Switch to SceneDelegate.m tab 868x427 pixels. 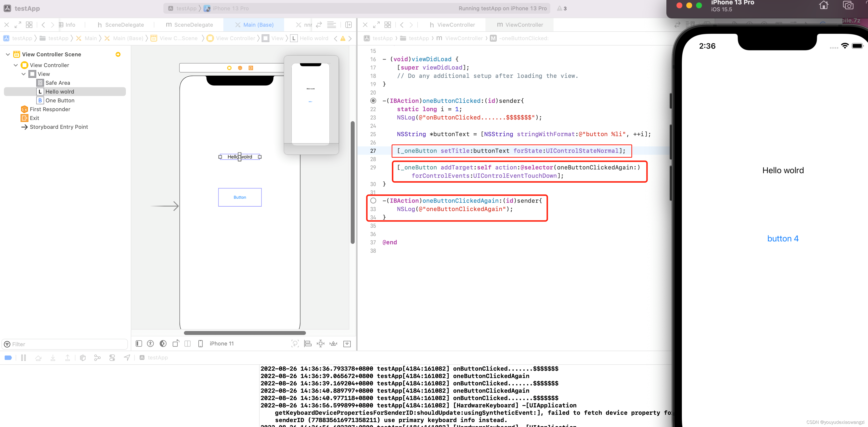(x=189, y=24)
